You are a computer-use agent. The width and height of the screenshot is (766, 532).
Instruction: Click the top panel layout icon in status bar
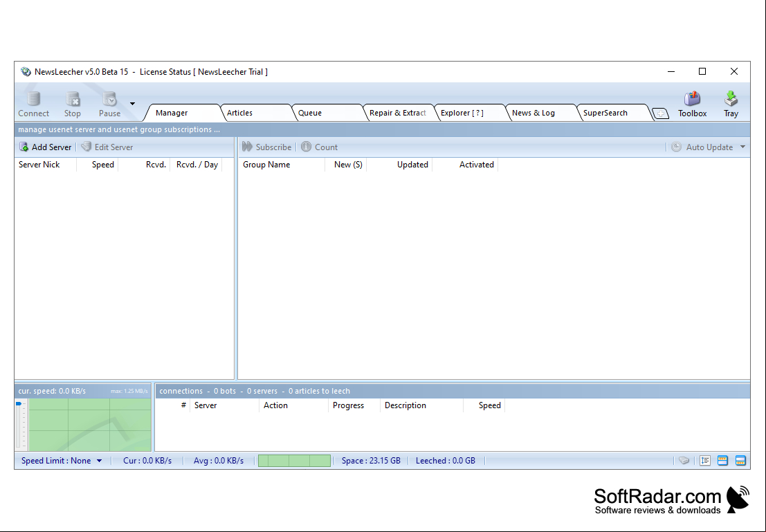[x=722, y=461]
